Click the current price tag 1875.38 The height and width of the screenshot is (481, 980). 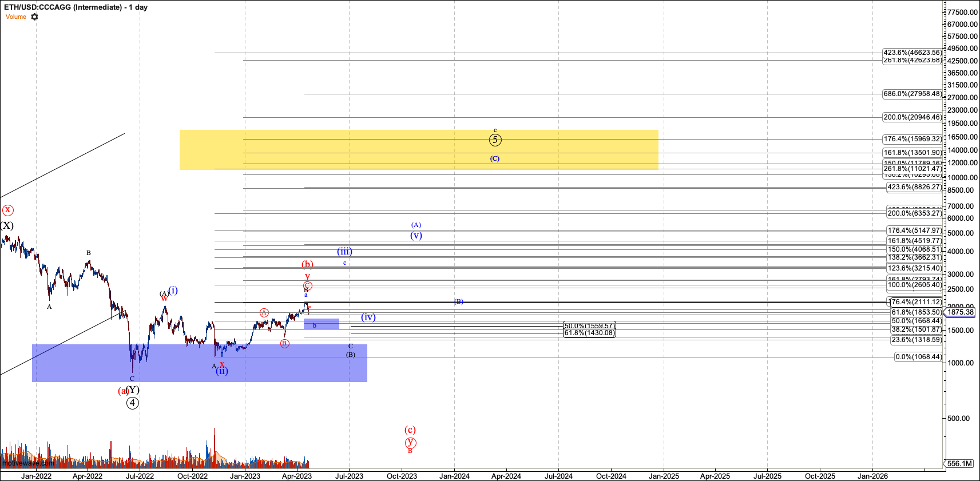point(959,312)
